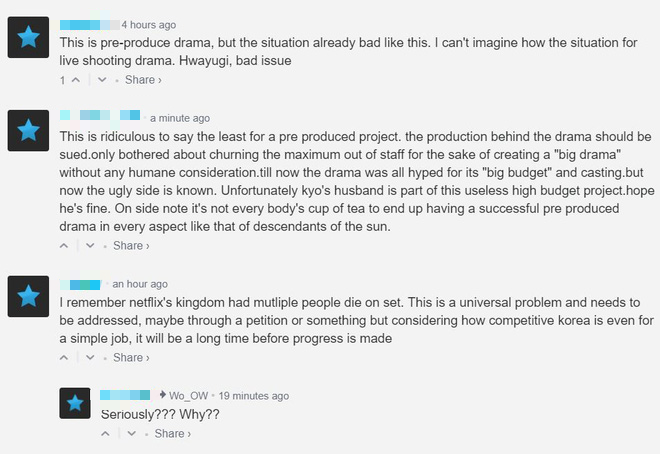
Task: Open the star avatar of the an hour ago commenter
Action: tap(28, 296)
